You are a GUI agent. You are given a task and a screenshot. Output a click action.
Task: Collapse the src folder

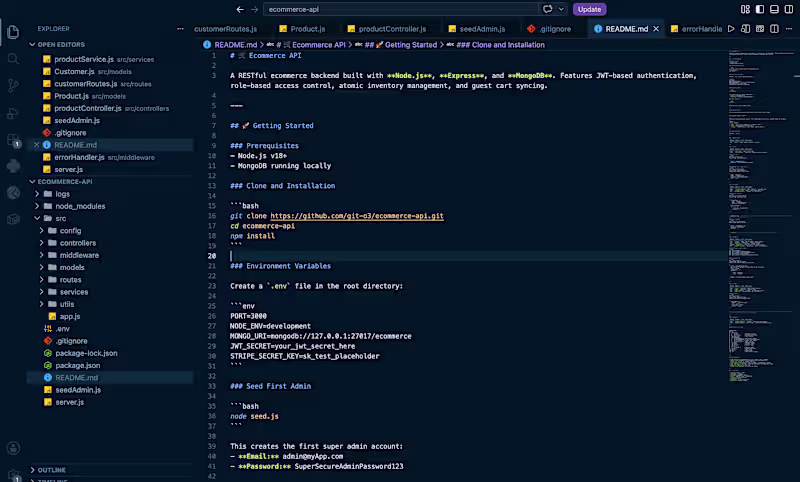pos(37,218)
